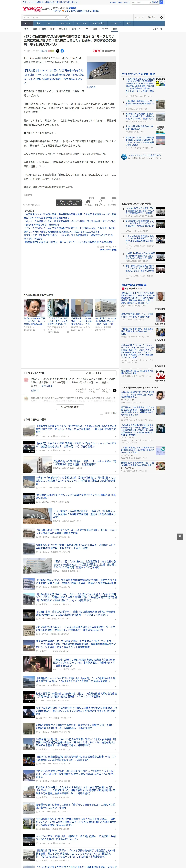Viewport: 186px width, 868px height.
Task: Click the search magnifier beside keyword field
Action: pyautogui.click(x=66, y=17)
